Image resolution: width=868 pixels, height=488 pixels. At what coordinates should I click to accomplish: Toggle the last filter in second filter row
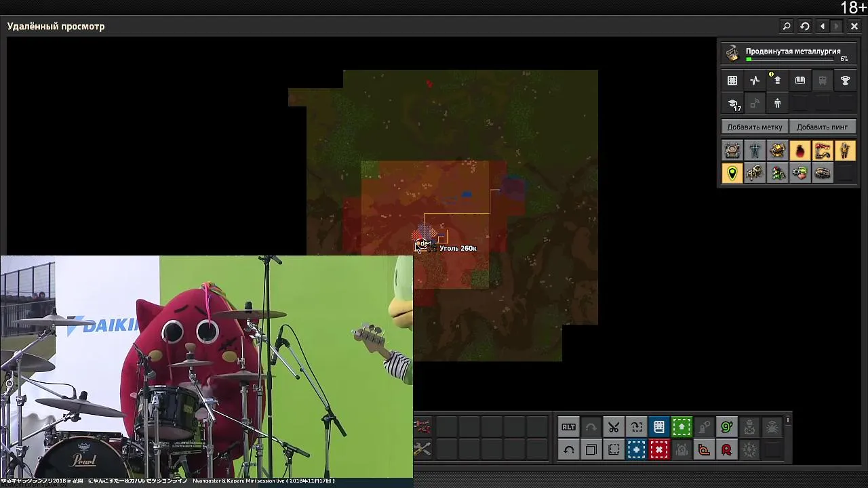coord(823,174)
